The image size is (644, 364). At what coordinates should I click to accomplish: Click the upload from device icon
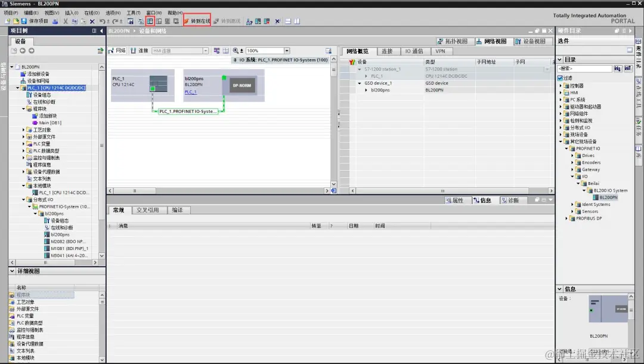[x=159, y=21]
